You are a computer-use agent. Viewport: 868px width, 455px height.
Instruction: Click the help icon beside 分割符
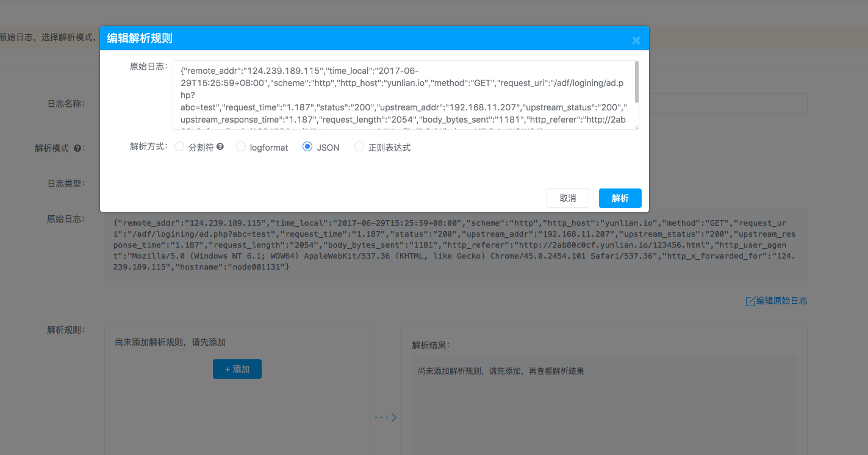220,147
